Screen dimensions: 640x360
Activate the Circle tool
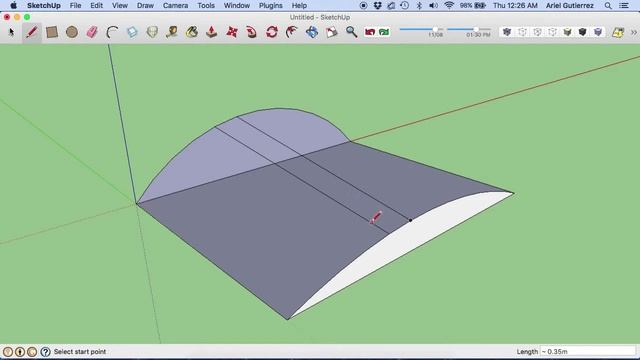point(72,32)
